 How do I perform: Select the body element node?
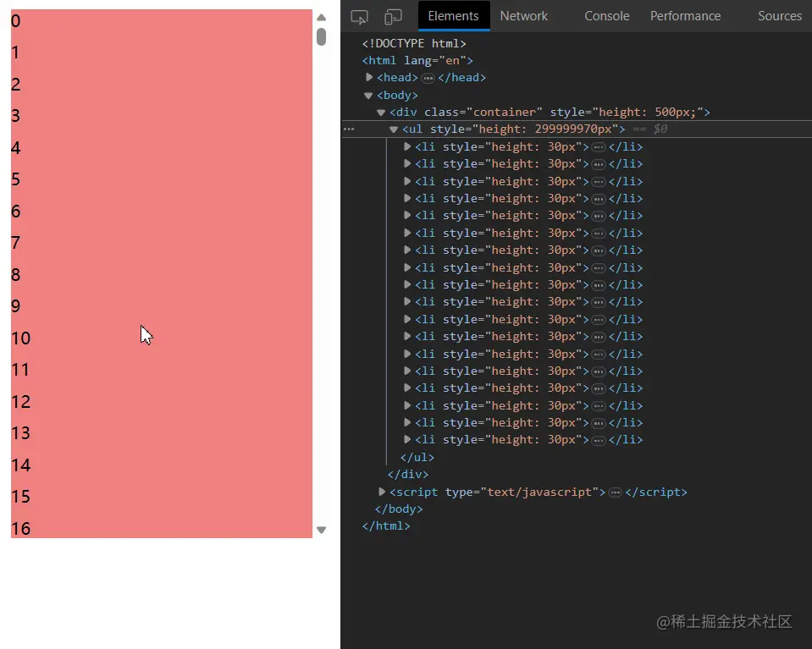396,95
